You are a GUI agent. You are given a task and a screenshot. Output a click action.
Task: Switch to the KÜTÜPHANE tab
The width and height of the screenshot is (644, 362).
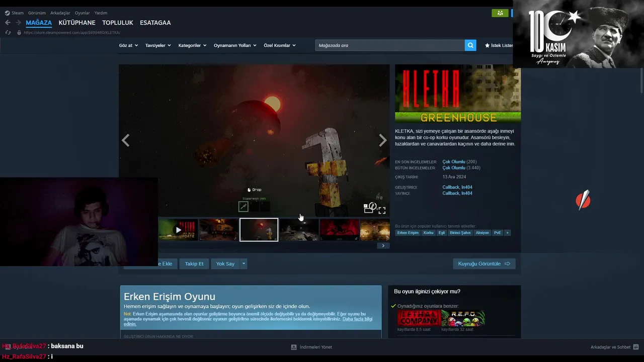tap(77, 23)
